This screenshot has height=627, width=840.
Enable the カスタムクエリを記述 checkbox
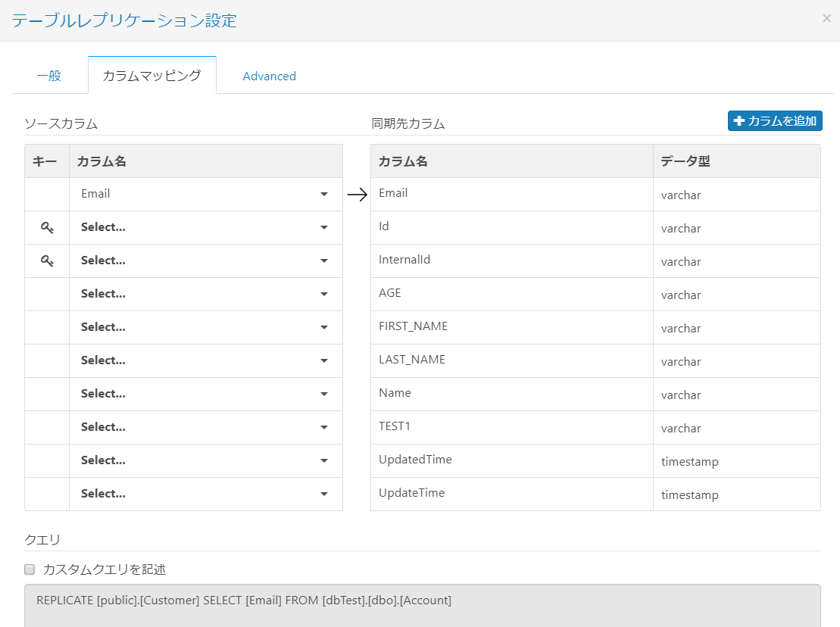[x=30, y=569]
